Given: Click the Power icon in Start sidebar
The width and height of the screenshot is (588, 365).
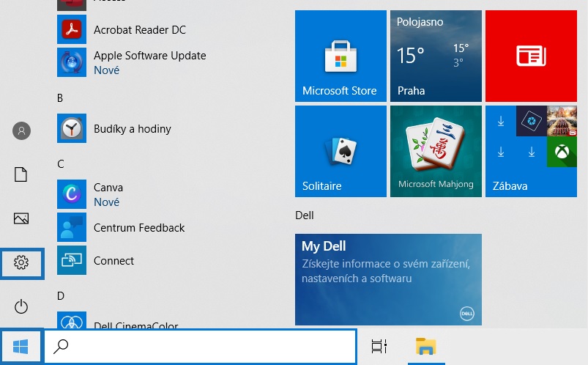Looking at the screenshot, I should click(21, 306).
